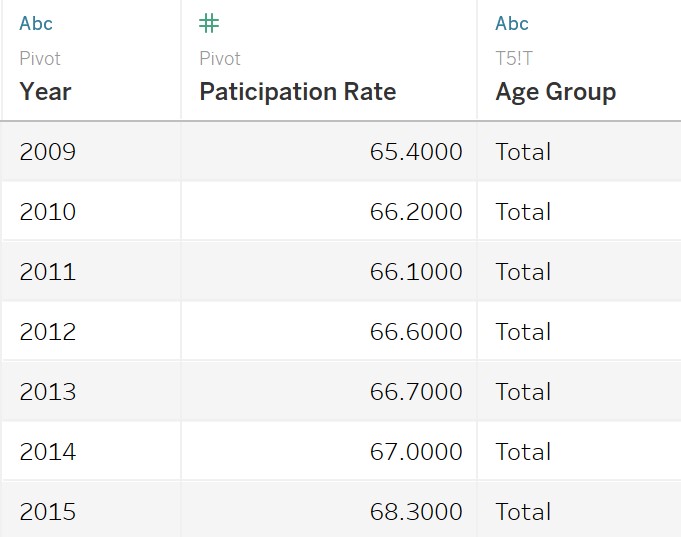This screenshot has width=681, height=537.
Task: Click the T5!T source label
Action: pos(514,59)
